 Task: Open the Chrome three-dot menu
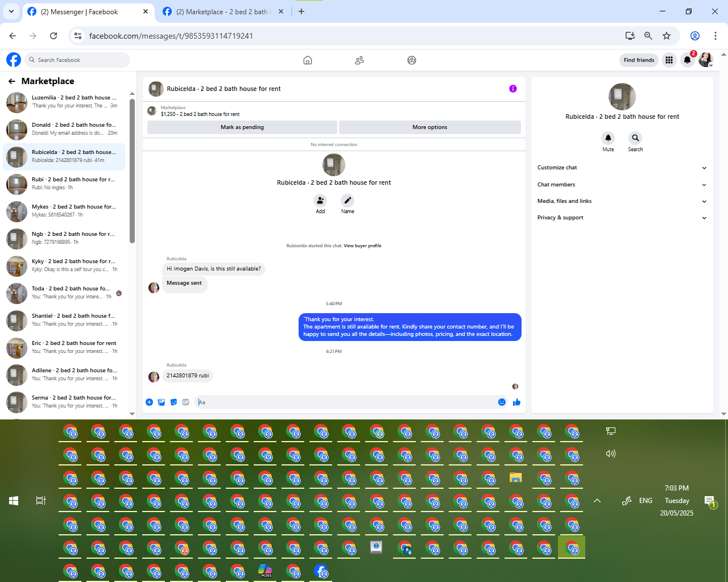715,36
